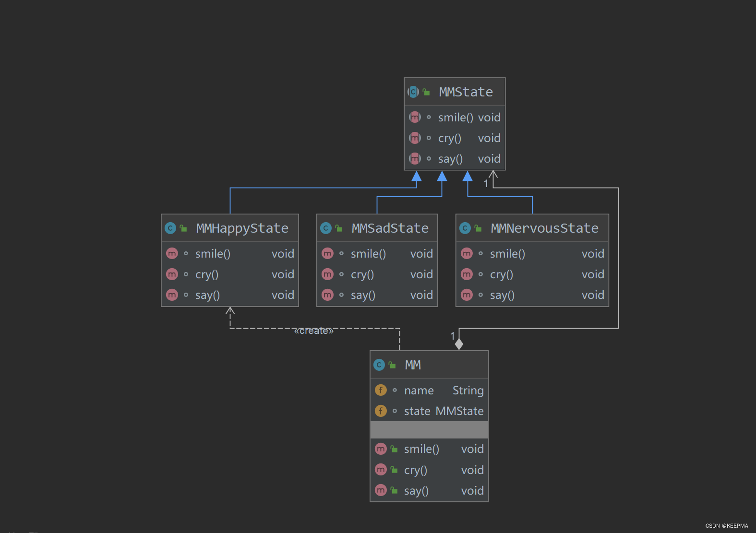Select the MMNervousState class title
The height and width of the screenshot is (533, 756).
tap(544, 228)
